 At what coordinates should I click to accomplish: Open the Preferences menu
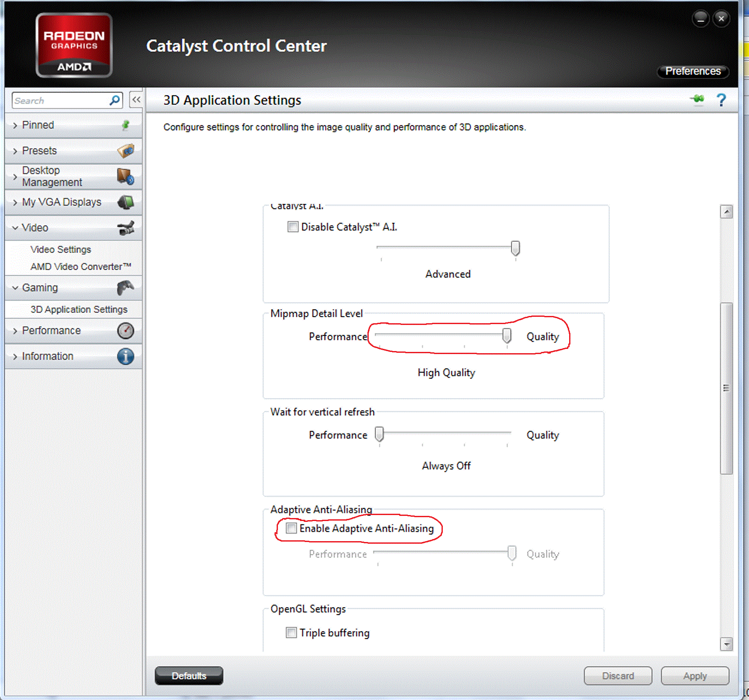pyautogui.click(x=693, y=71)
